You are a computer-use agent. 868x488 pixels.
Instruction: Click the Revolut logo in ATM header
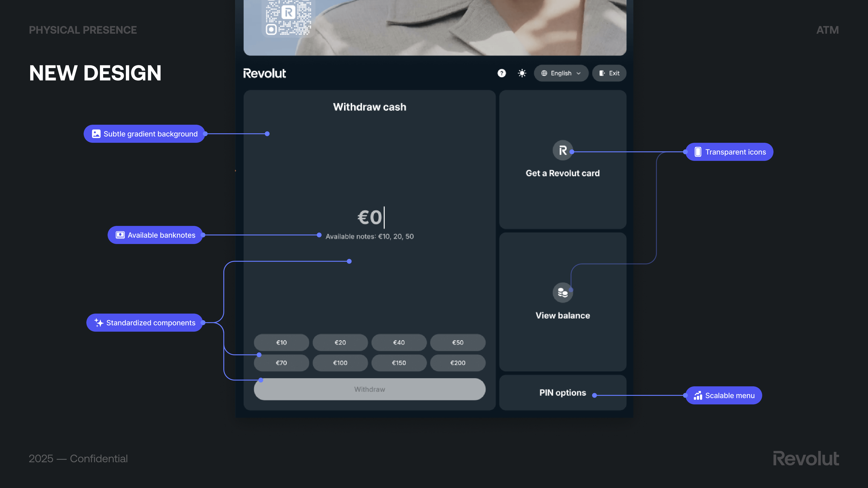click(x=264, y=73)
